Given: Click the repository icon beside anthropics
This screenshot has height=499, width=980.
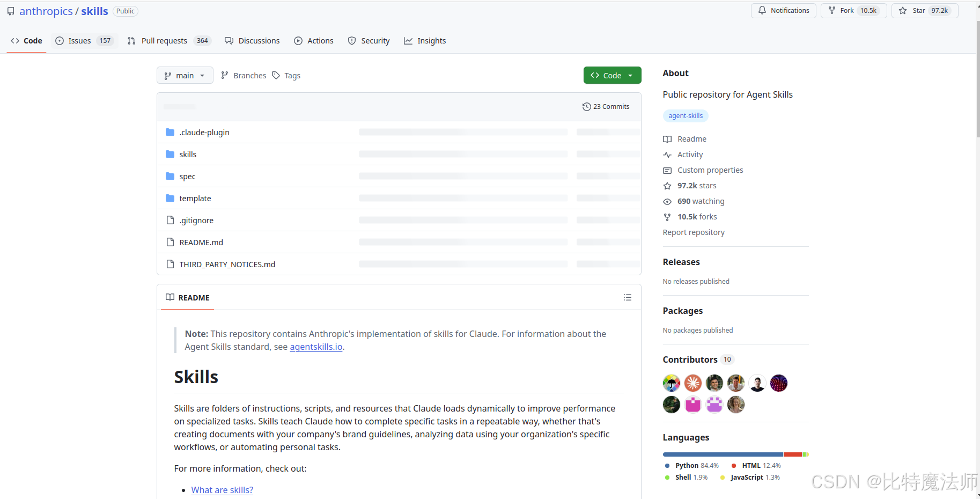Looking at the screenshot, I should [11, 11].
